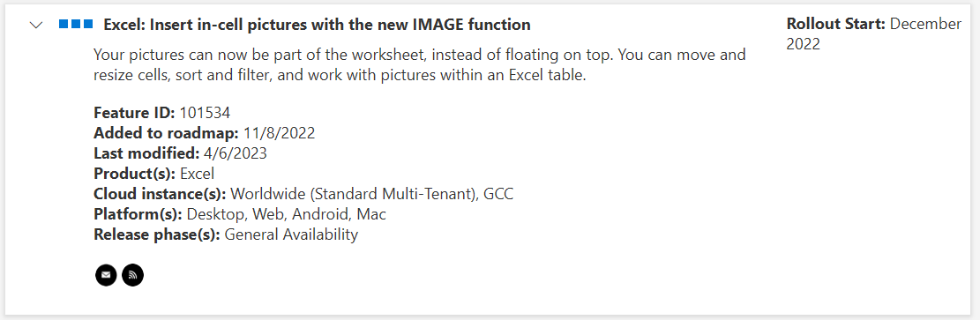
Task: Select the December 2022 rollout date
Action: (x=874, y=33)
